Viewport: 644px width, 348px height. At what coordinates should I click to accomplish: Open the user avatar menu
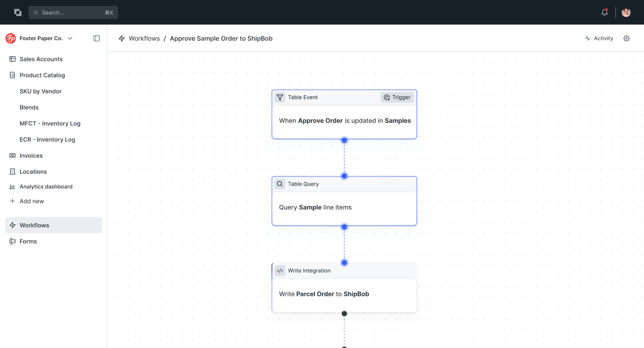click(626, 12)
